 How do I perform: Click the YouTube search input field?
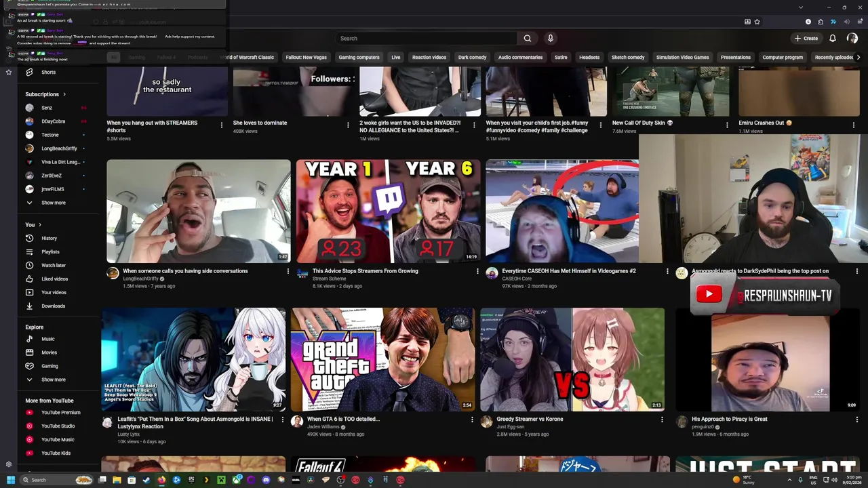[x=426, y=38]
